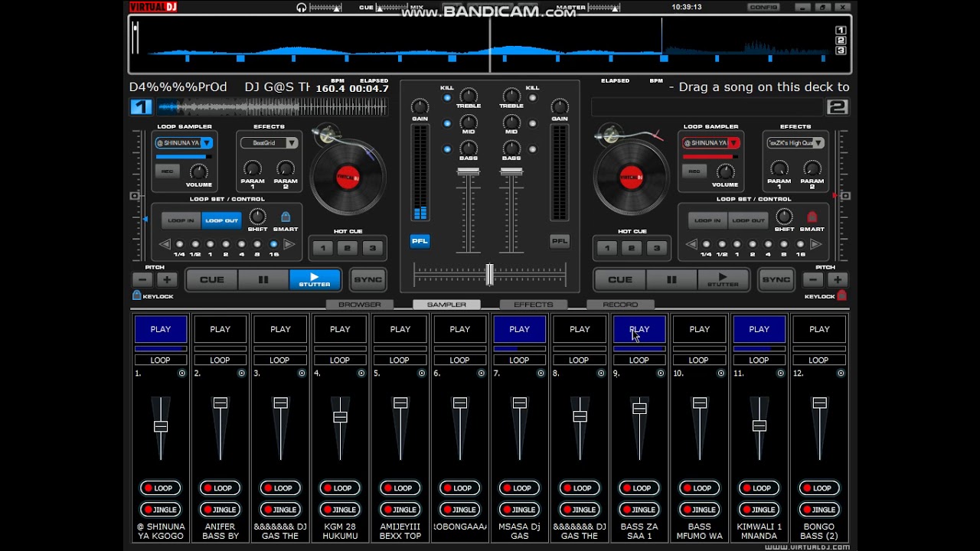Play sample slot 12

point(819,329)
